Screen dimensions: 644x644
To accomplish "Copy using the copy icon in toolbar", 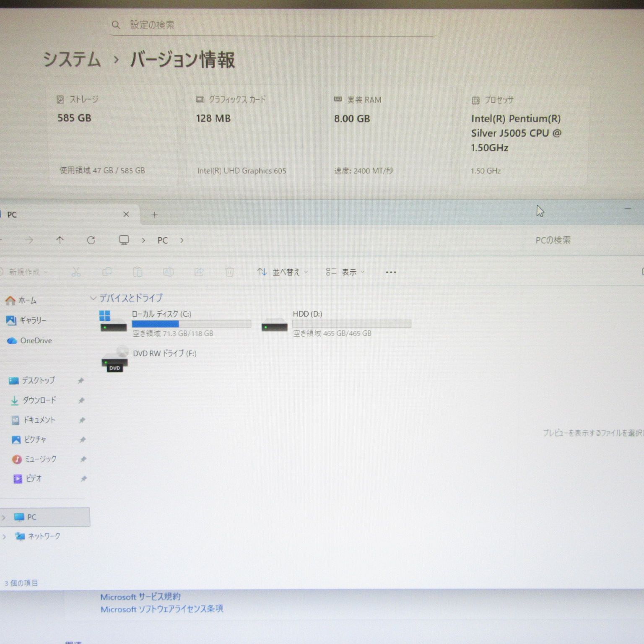I will pyautogui.click(x=107, y=272).
